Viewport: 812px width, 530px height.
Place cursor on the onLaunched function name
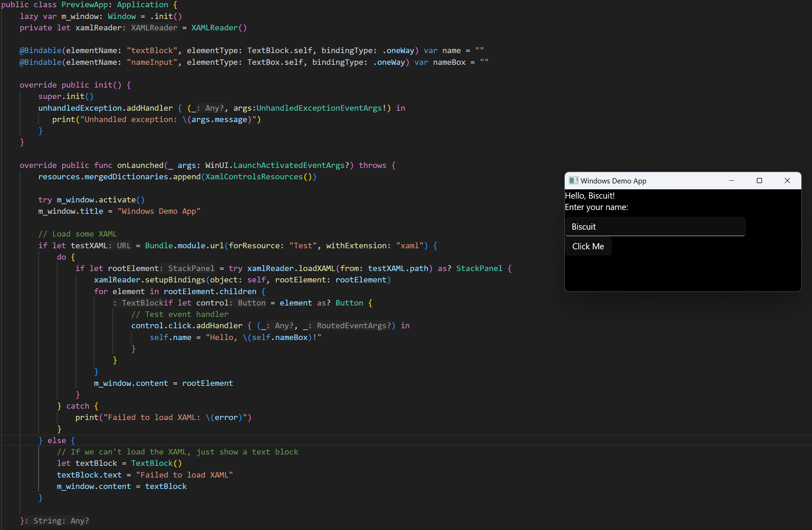point(140,166)
